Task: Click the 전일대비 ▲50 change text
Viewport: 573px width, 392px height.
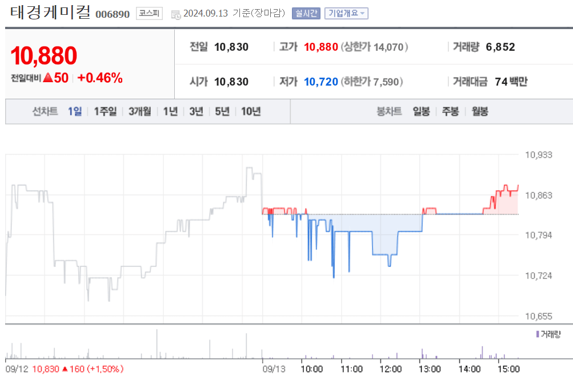Action: click(x=39, y=78)
